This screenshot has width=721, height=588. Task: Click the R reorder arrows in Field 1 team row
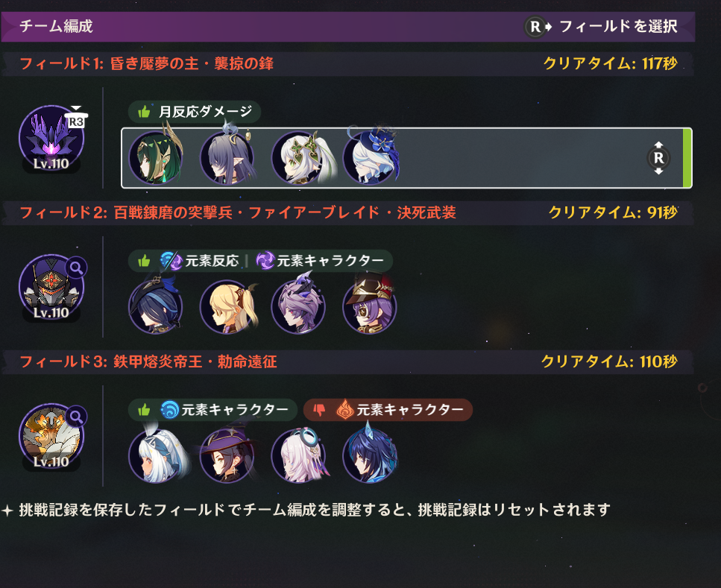pyautogui.click(x=658, y=158)
